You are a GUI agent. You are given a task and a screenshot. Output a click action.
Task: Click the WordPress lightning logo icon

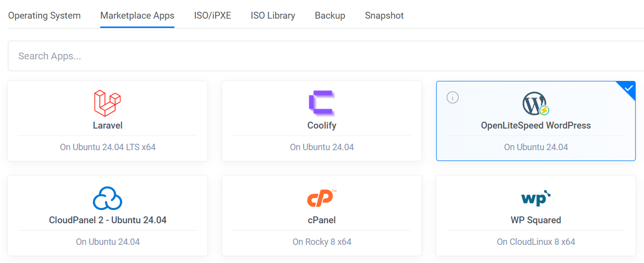(536, 104)
